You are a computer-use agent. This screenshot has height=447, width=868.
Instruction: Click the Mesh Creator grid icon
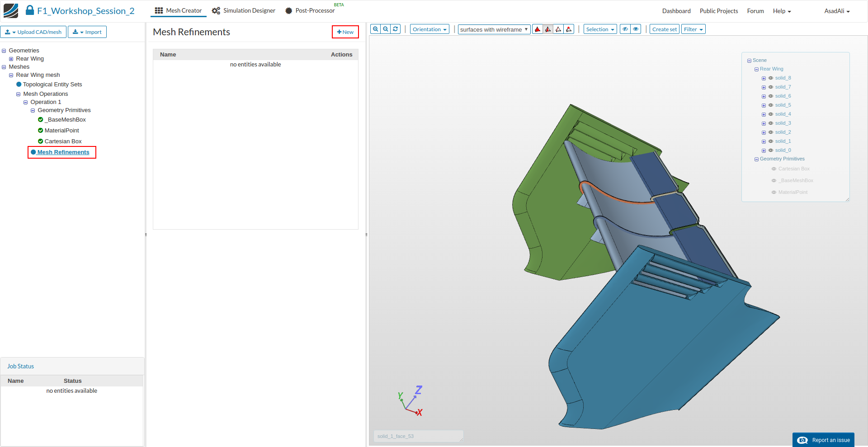[159, 10]
